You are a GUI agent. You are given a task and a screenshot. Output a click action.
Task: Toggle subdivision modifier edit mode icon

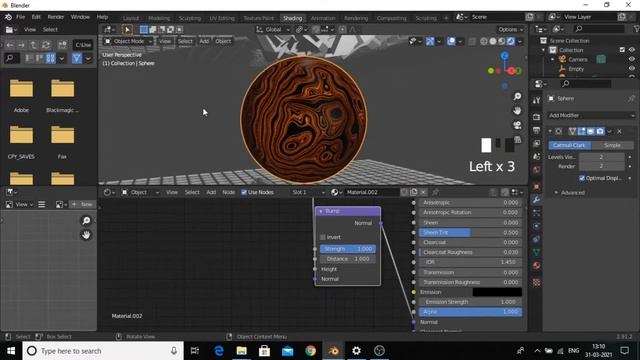[581, 131]
